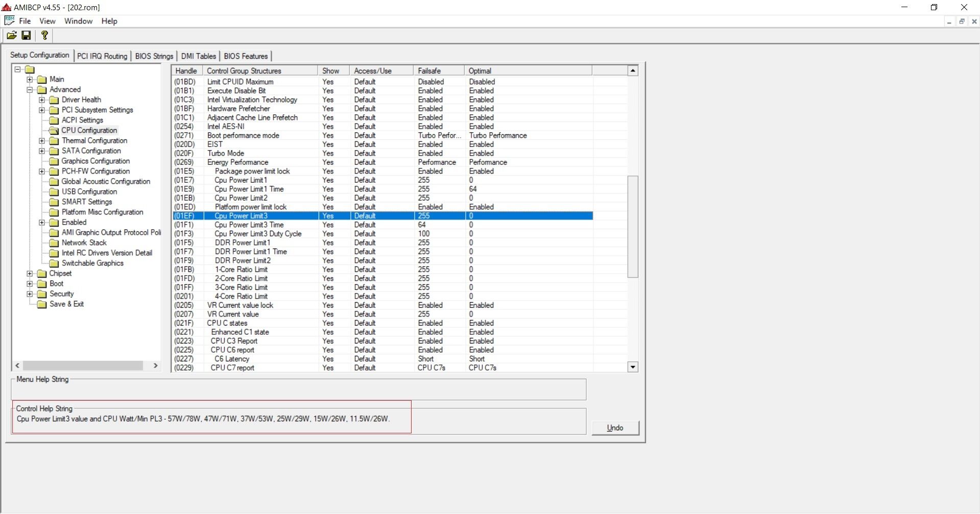Click the list scroll-down arrow
The height and width of the screenshot is (514, 980).
point(633,366)
